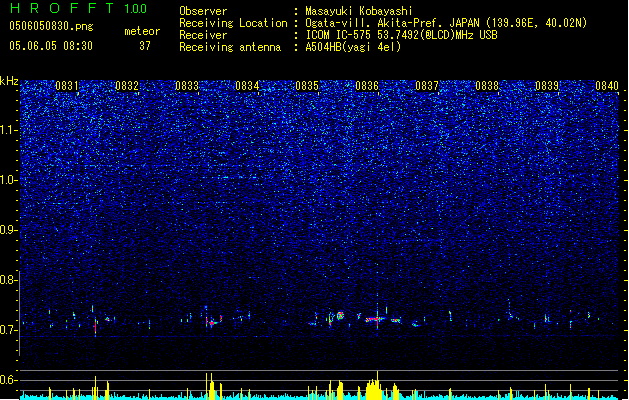The height and width of the screenshot is (400, 629).
Task: Select Ogata-vill. Akita-Pref. JAPAN location text
Action: [446, 23]
